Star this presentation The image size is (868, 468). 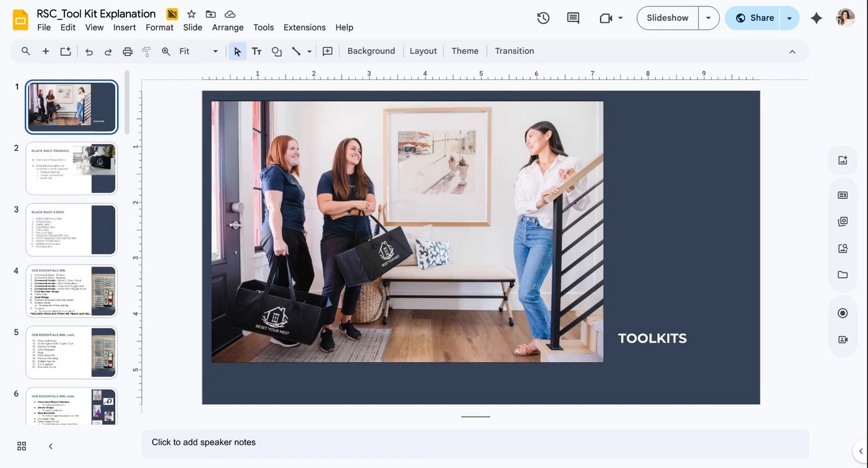191,14
